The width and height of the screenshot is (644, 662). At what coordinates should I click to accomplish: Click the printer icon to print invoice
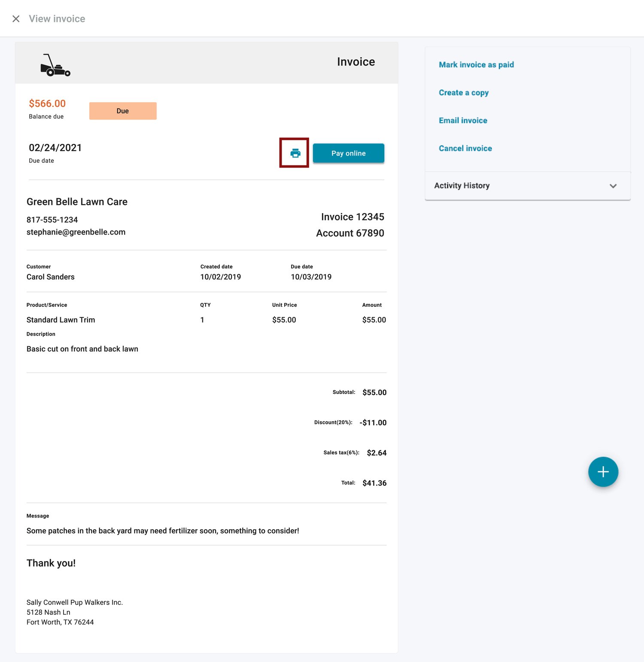295,153
